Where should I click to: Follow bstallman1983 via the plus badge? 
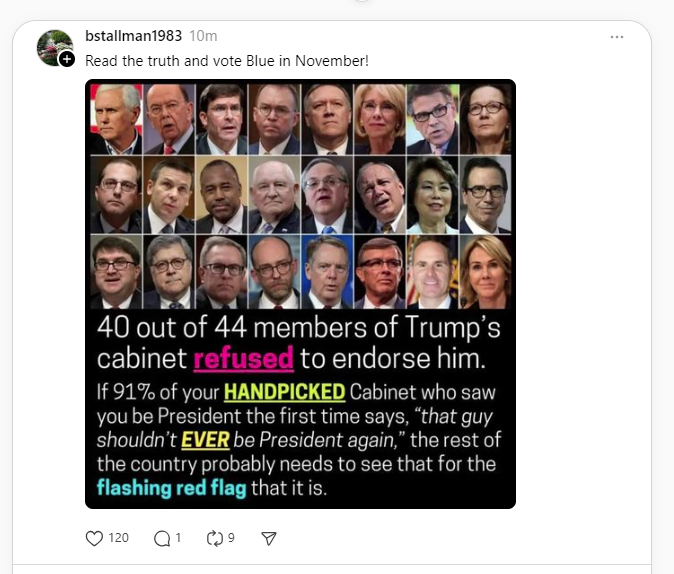point(67,59)
